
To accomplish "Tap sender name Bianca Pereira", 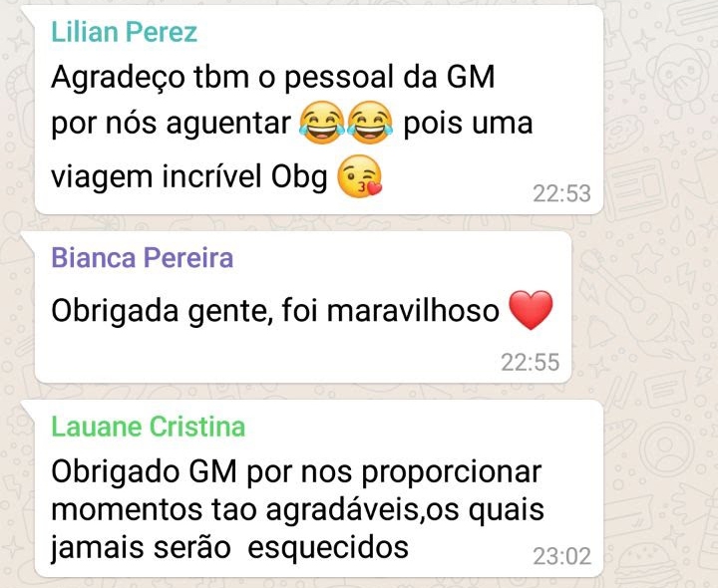I will (143, 257).
